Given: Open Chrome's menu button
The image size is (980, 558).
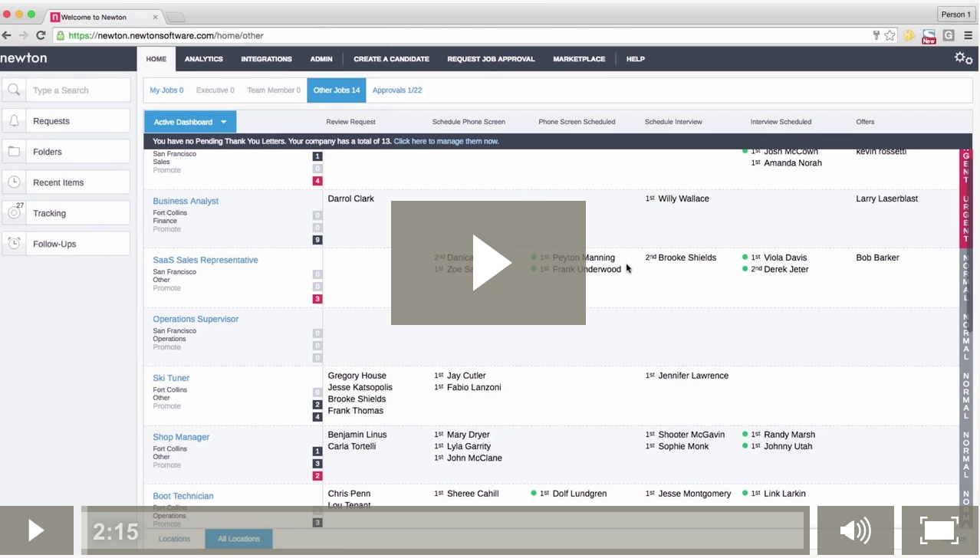Looking at the screenshot, I should coord(968,35).
